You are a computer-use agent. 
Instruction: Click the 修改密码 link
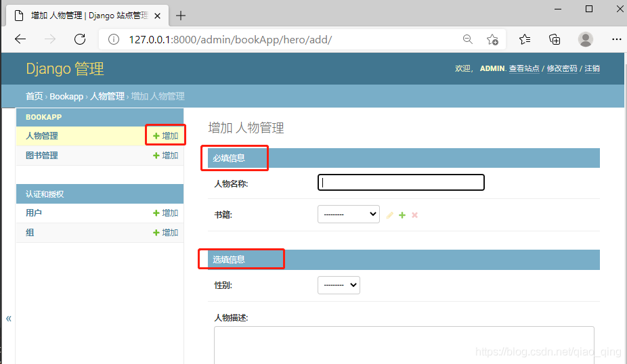[x=562, y=68]
